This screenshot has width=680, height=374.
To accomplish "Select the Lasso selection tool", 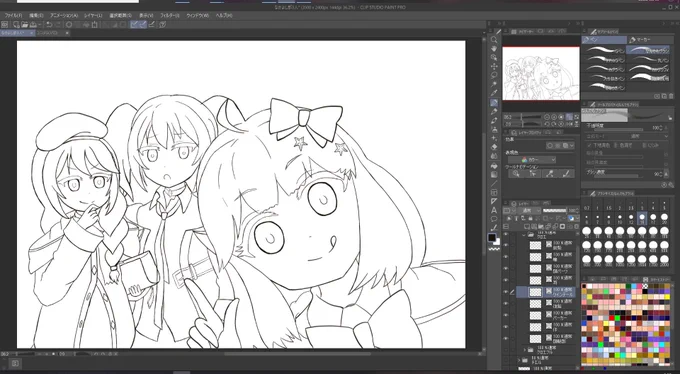I will click(x=494, y=75).
